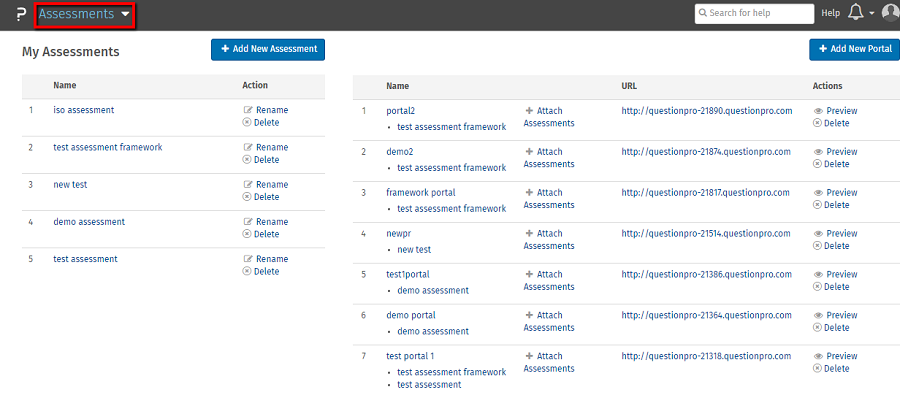Image resolution: width=900 pixels, height=395 pixels.
Task: Preview the demo2 portal
Action: [835, 152]
